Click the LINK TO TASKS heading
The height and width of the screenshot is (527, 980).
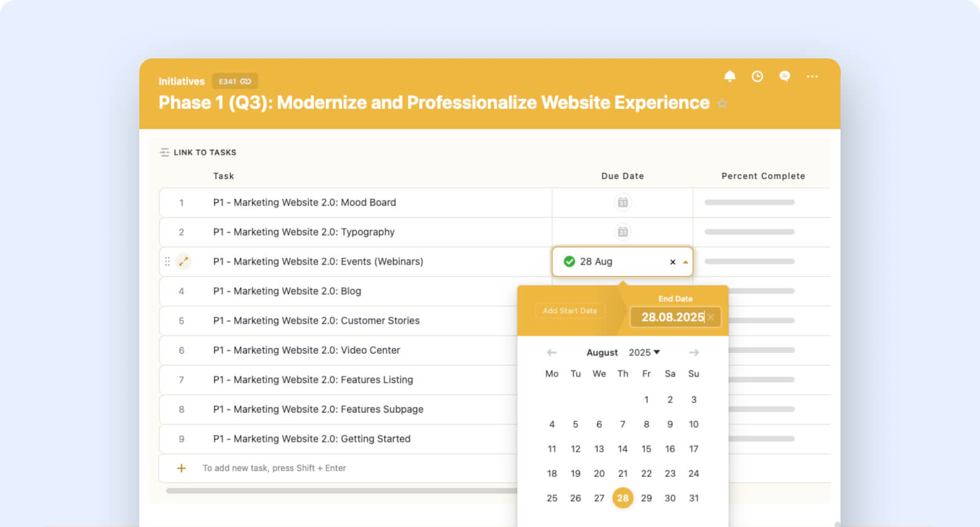click(205, 152)
